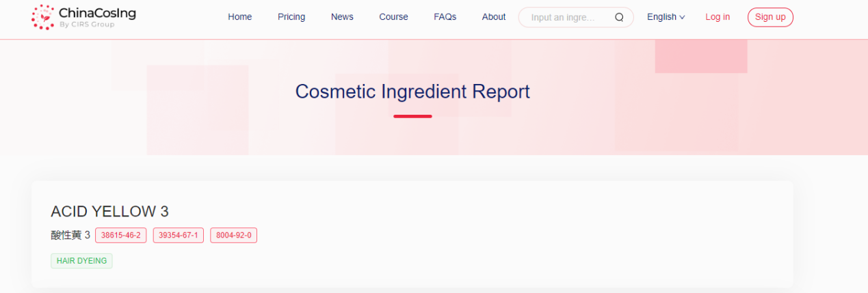Open the News section
The image size is (868, 293).
(342, 17)
